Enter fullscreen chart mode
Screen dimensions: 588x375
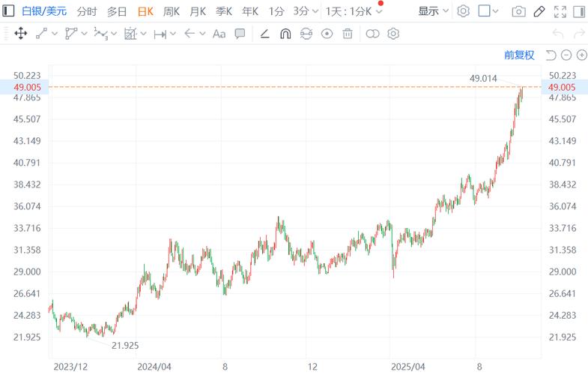(559, 11)
